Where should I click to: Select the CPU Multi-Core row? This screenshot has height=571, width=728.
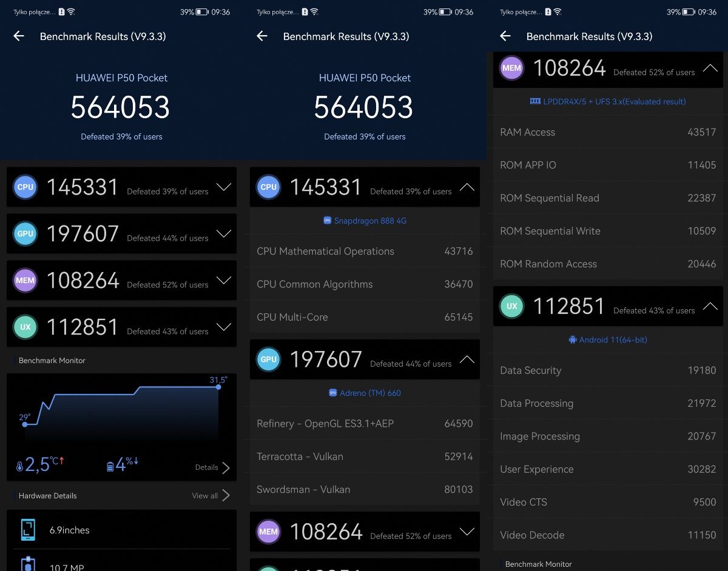365,316
